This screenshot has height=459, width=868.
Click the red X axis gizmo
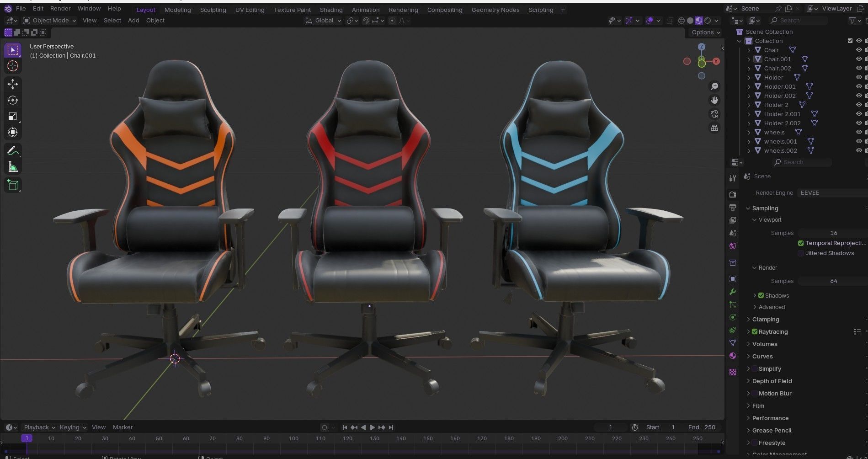(x=716, y=61)
